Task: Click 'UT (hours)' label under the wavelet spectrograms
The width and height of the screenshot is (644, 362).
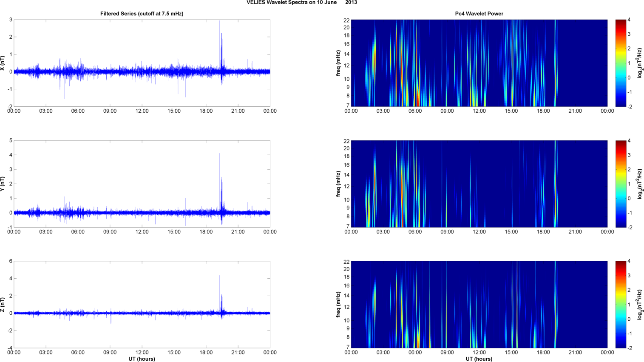Action: coord(479,359)
